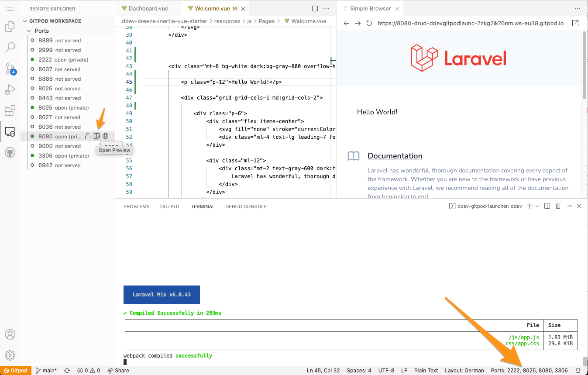This screenshot has width=588, height=375.
Task: Kill terminal with trash icon
Action: pos(558,206)
